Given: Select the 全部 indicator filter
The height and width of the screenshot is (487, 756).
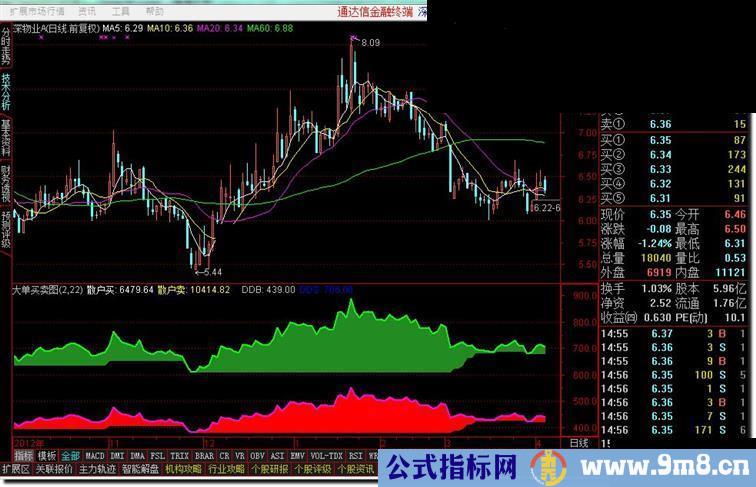Looking at the screenshot, I should [x=71, y=454].
